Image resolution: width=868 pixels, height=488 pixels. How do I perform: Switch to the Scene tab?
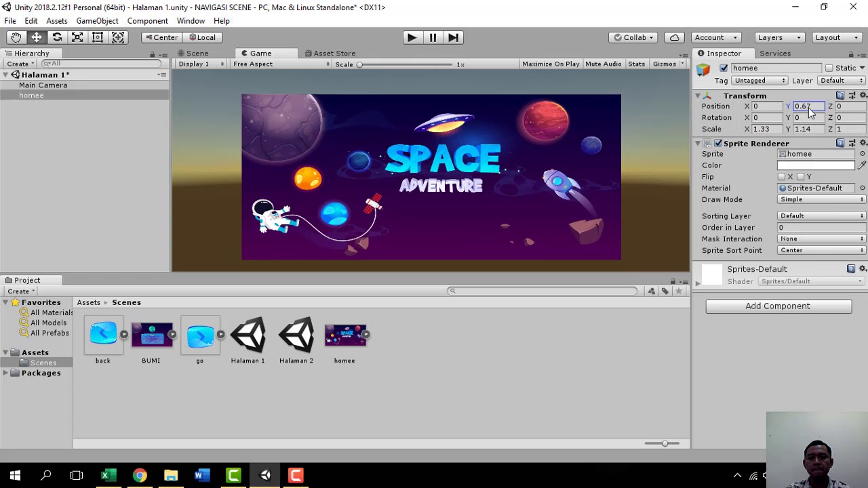tap(193, 54)
